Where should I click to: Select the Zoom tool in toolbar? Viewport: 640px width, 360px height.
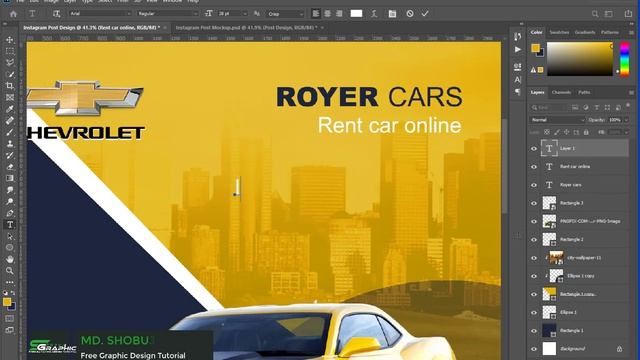click(x=10, y=271)
